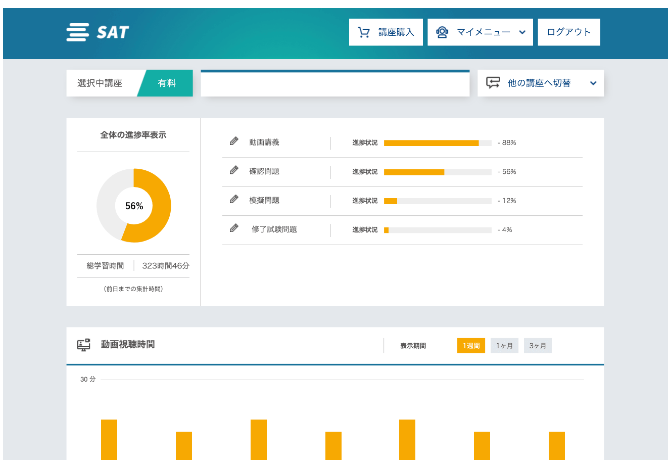
Task: Click the shopping cart icon for 講座購入
Action: click(x=365, y=32)
